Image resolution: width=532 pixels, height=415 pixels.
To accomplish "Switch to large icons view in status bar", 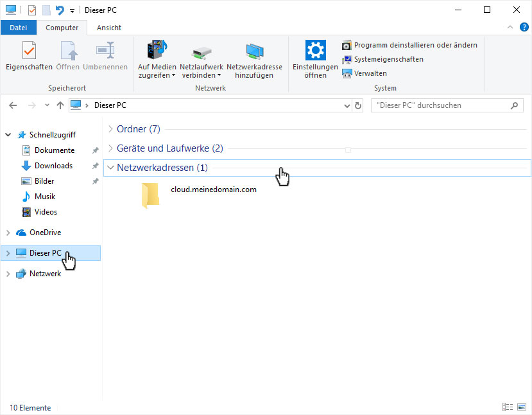I will click(x=522, y=407).
